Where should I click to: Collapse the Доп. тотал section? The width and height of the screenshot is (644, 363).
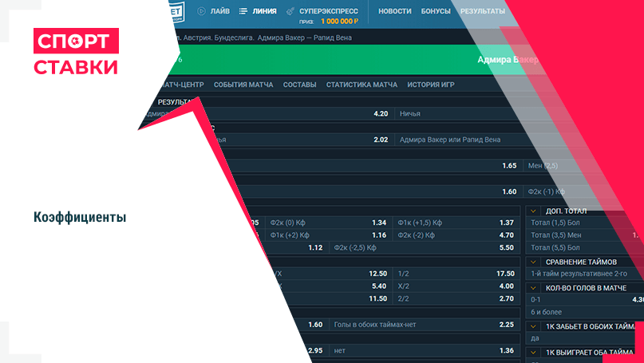click(x=534, y=211)
